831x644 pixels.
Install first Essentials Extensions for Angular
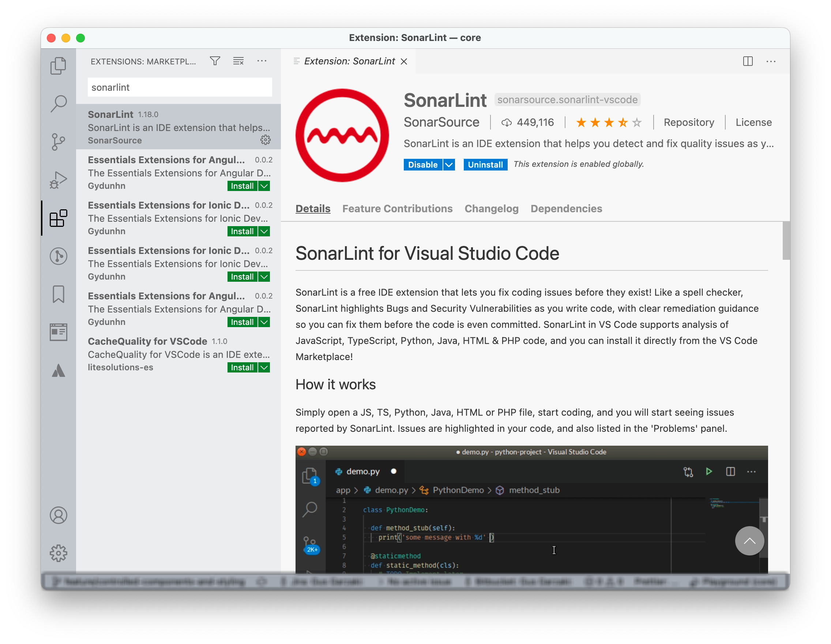[242, 186]
